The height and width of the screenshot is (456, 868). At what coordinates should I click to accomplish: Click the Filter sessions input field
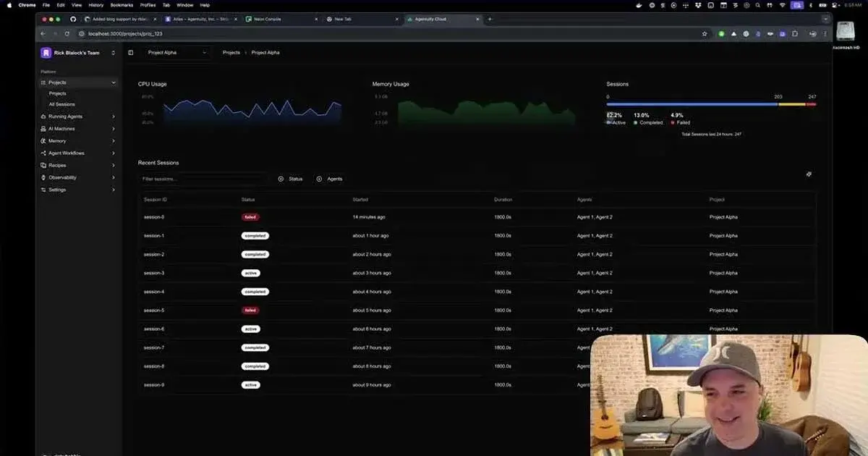pos(203,179)
